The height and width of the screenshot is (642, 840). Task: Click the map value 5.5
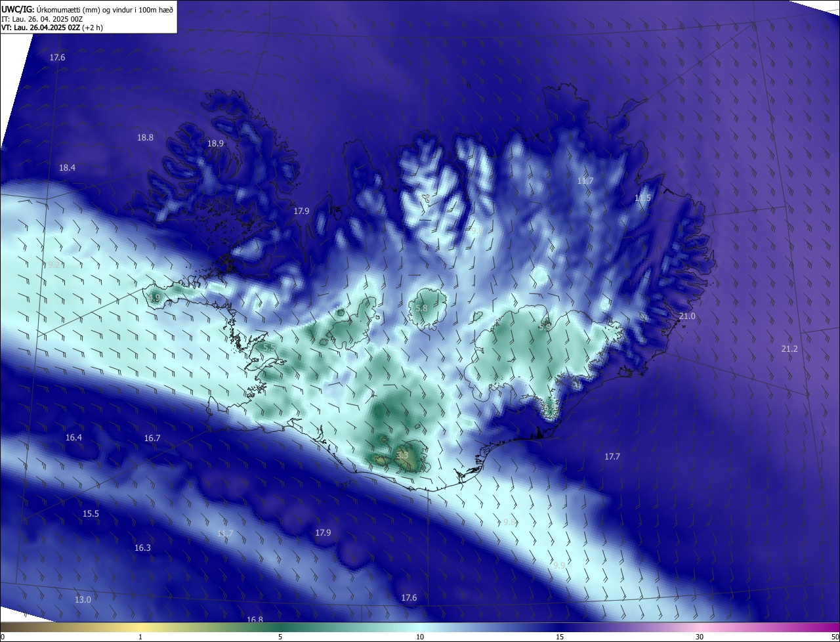click(x=269, y=347)
